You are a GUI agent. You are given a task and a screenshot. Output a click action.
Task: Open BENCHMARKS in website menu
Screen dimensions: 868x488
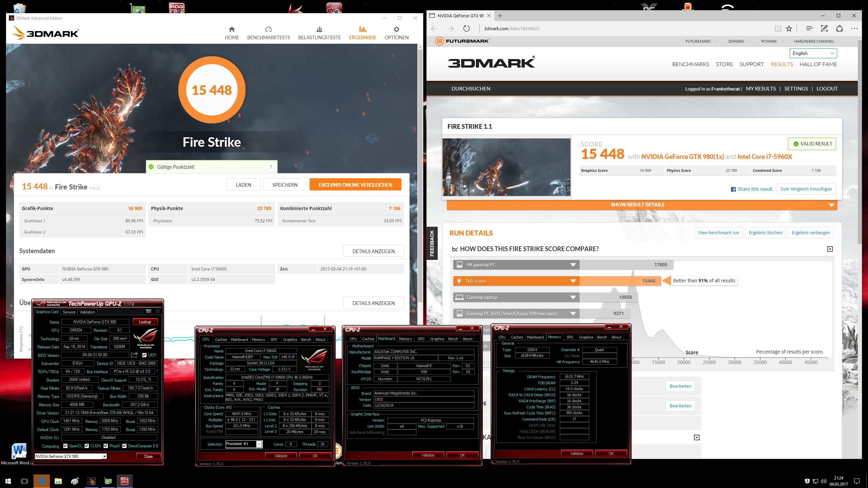pos(690,64)
